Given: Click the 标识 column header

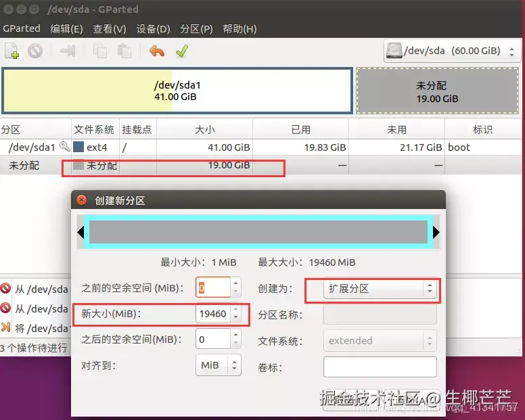Looking at the screenshot, I should 483,129.
